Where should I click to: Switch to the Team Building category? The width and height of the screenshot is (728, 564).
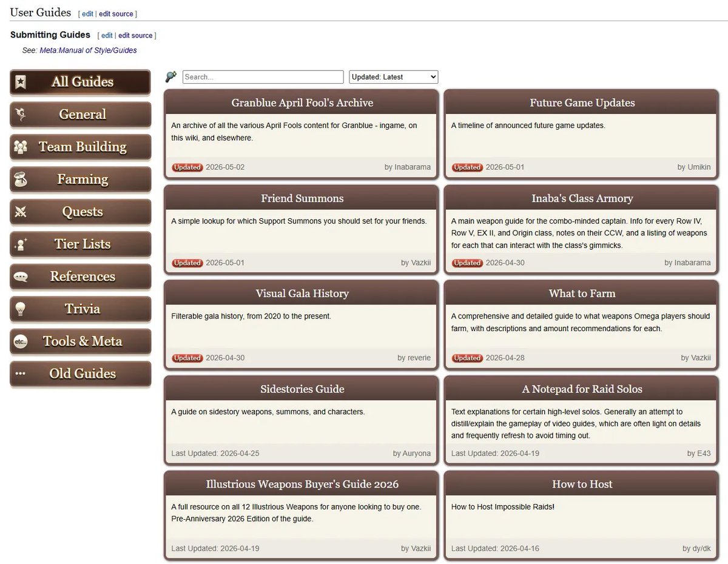[80, 147]
